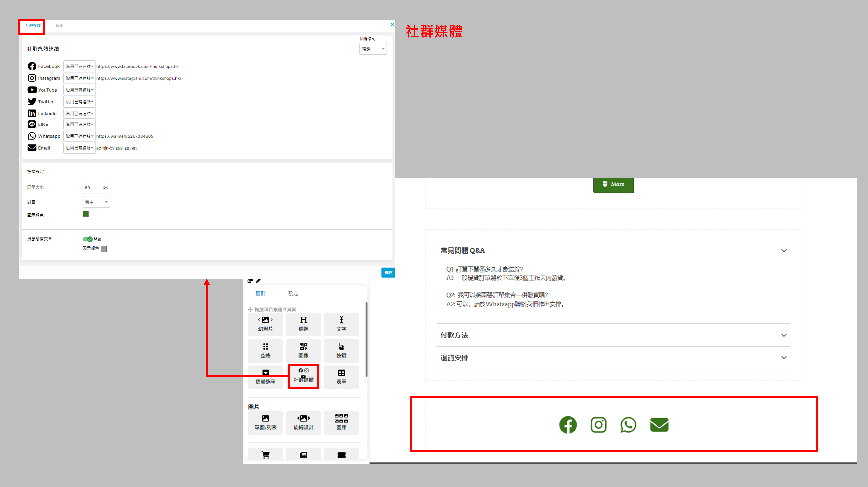Image resolution: width=868 pixels, height=487 pixels.
Task: Switch to the 設計 tab in dialog
Action: tap(60, 26)
